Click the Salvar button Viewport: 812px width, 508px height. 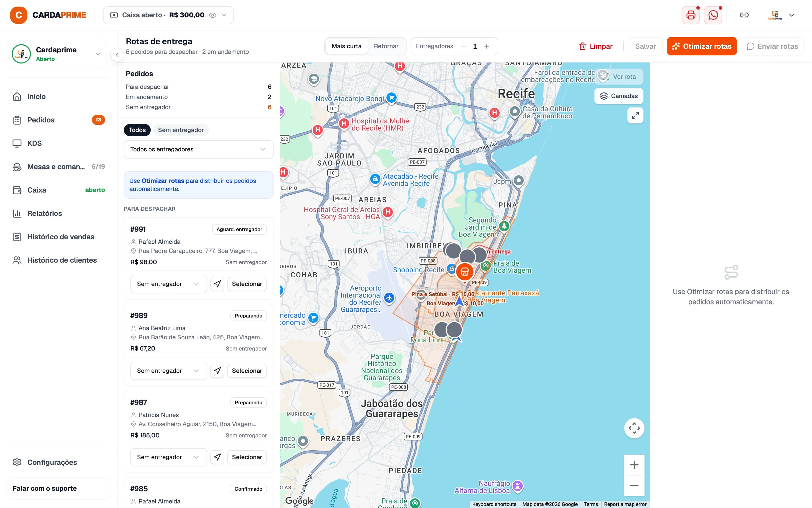645,46
